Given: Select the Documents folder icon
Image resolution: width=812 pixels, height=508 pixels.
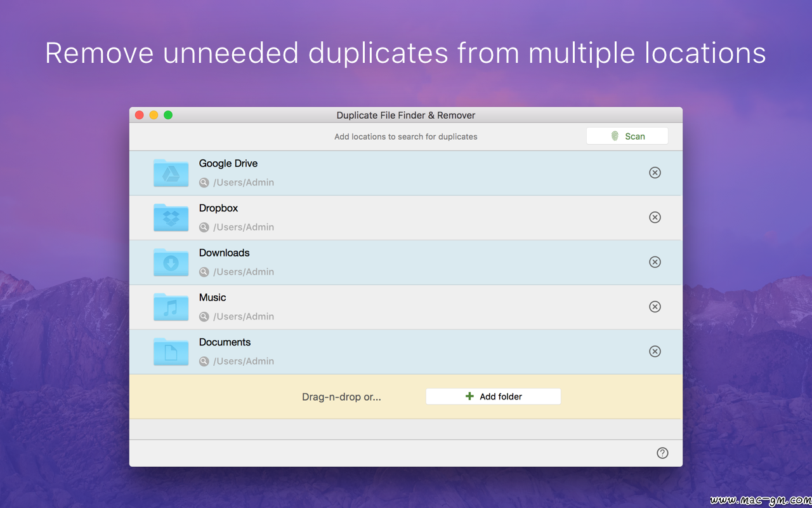Looking at the screenshot, I should coord(171,351).
